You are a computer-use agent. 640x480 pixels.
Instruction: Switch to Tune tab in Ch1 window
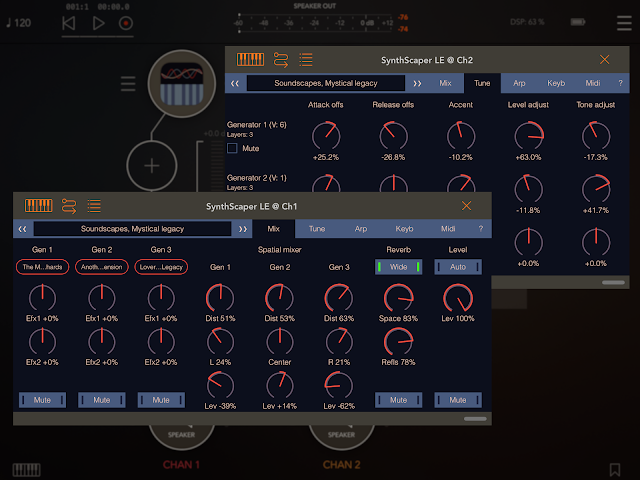pyautogui.click(x=317, y=229)
